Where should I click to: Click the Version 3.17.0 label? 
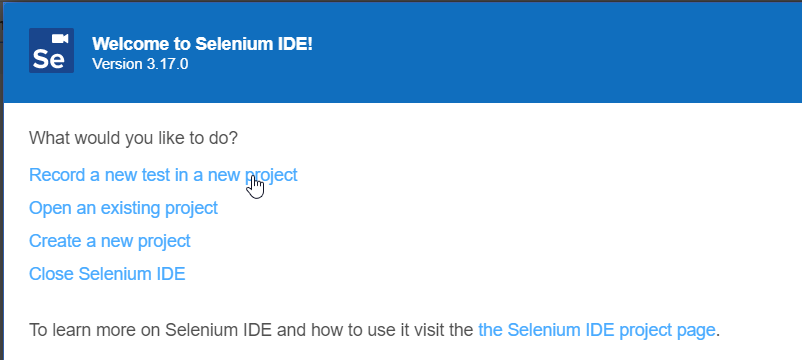coord(140,64)
